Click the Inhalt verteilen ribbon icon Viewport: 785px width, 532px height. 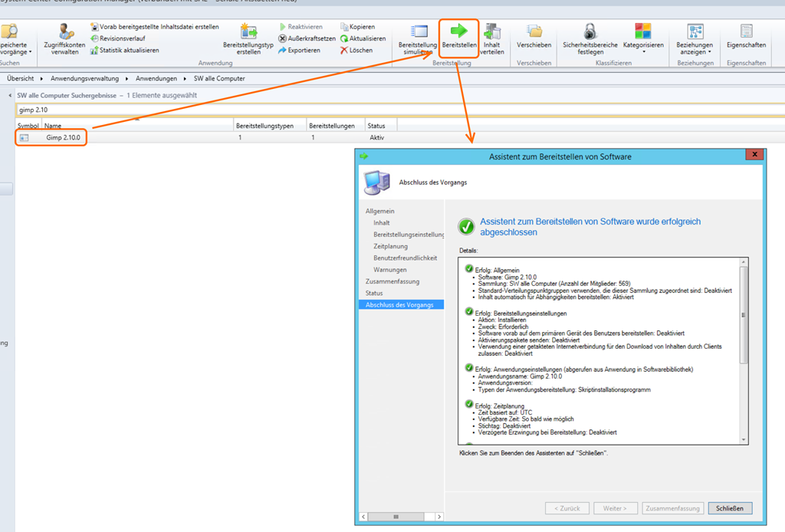[492, 32]
